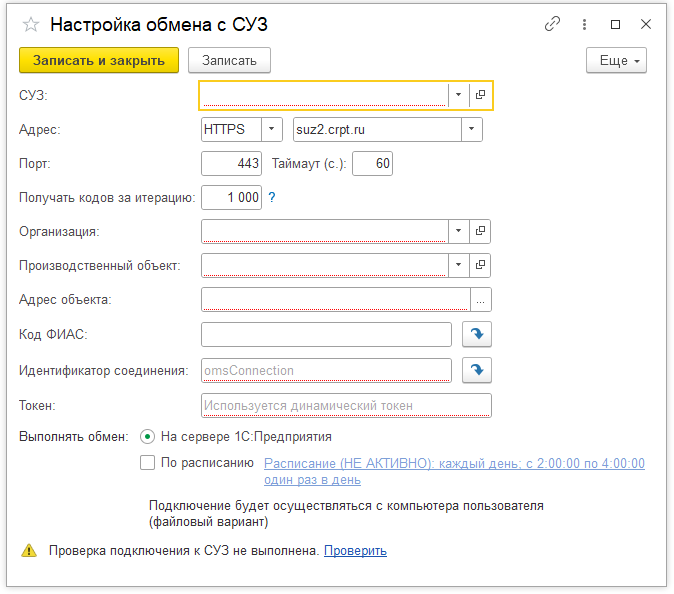Expand the suz2.crpt.ru address dropdown
Image resolution: width=674 pixels, height=594 pixels.
pyautogui.click(x=472, y=129)
